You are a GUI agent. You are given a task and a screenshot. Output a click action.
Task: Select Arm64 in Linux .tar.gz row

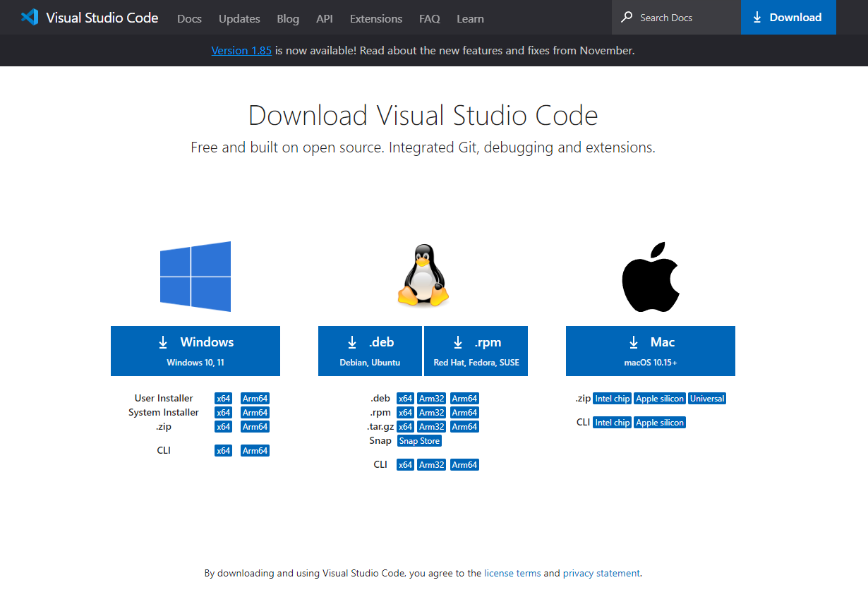click(464, 427)
